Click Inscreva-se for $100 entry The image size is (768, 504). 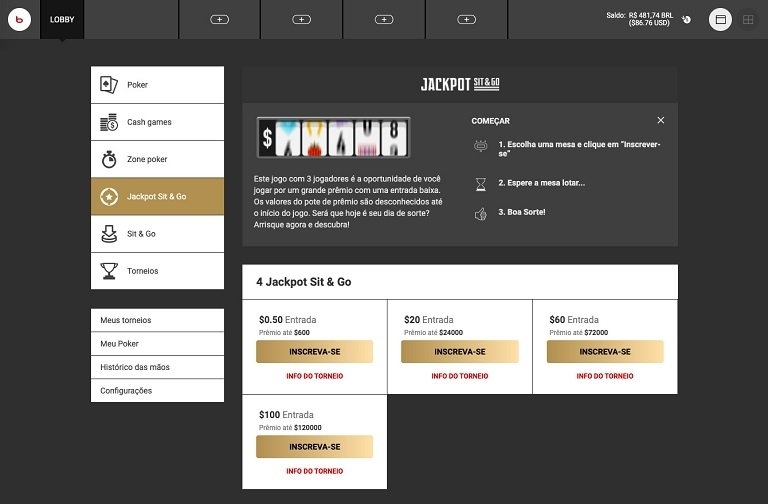coord(314,447)
